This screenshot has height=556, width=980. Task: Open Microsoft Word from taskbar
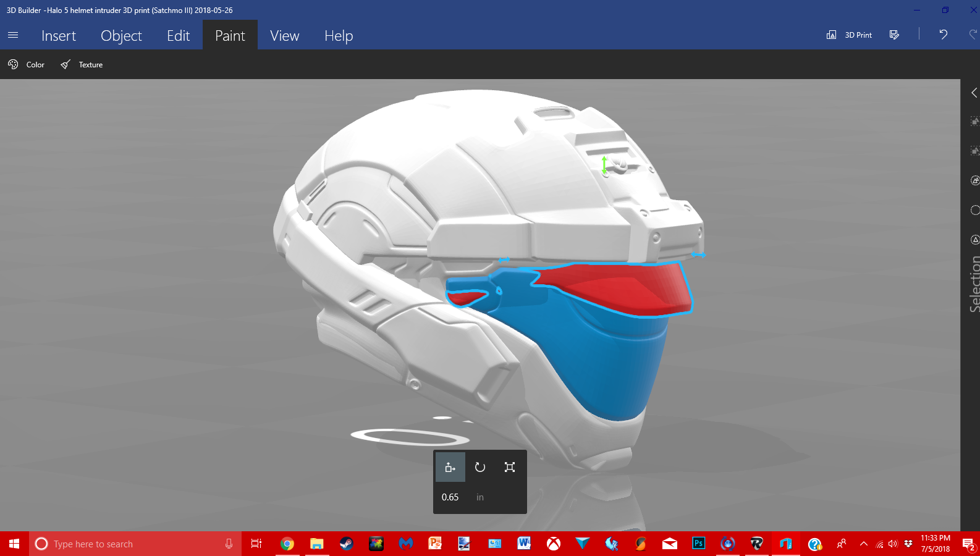[524, 544]
